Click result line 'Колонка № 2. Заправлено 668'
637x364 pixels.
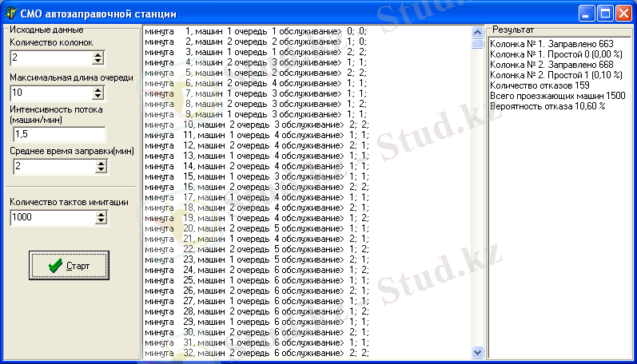[x=551, y=65]
